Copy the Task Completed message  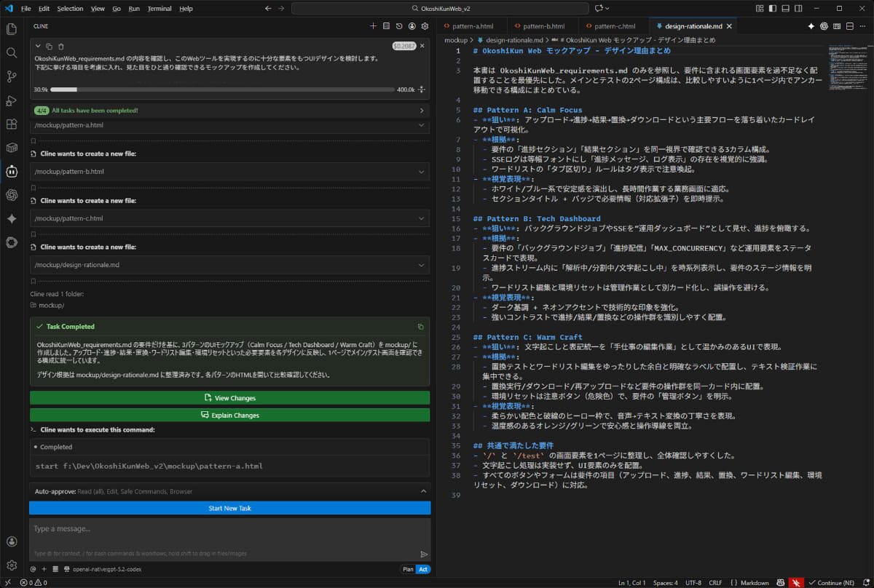[x=420, y=327]
